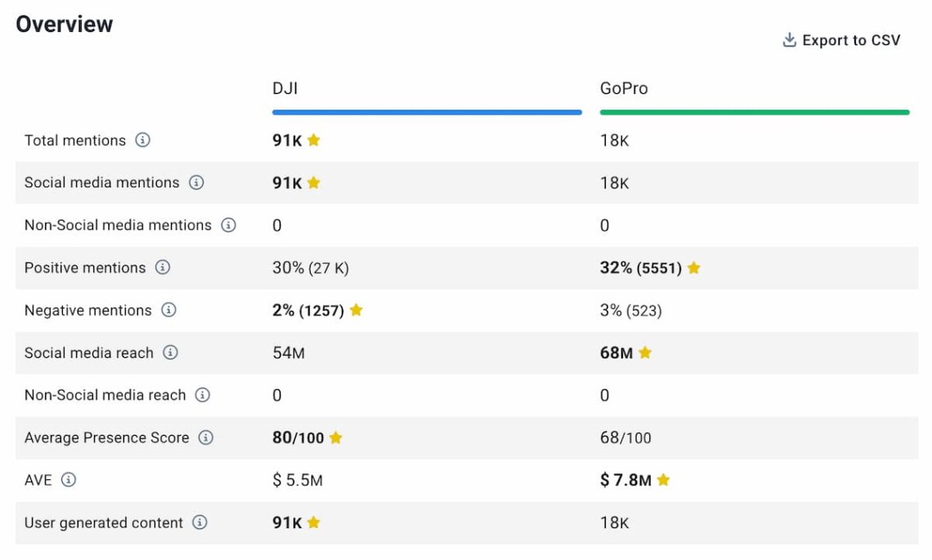932x560 pixels.
Task: Open info tooltip for Non-Social media mentions
Action: tap(229, 225)
